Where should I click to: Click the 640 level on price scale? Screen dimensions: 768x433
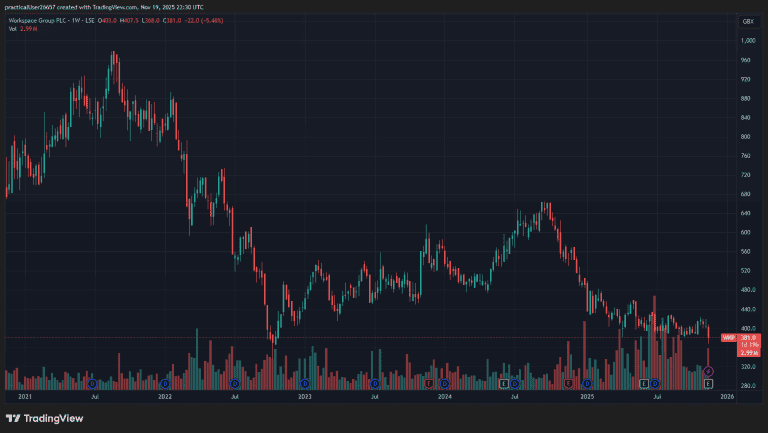746,213
